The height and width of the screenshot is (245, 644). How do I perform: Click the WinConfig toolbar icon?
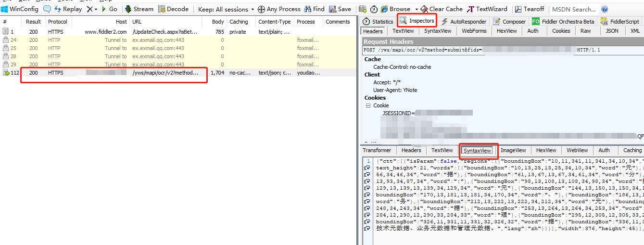coord(5,9)
